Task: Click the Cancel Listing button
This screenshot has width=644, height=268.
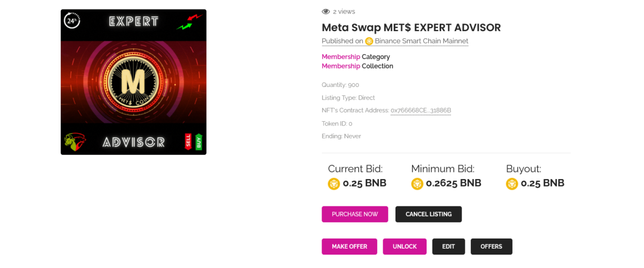Action: (428, 214)
